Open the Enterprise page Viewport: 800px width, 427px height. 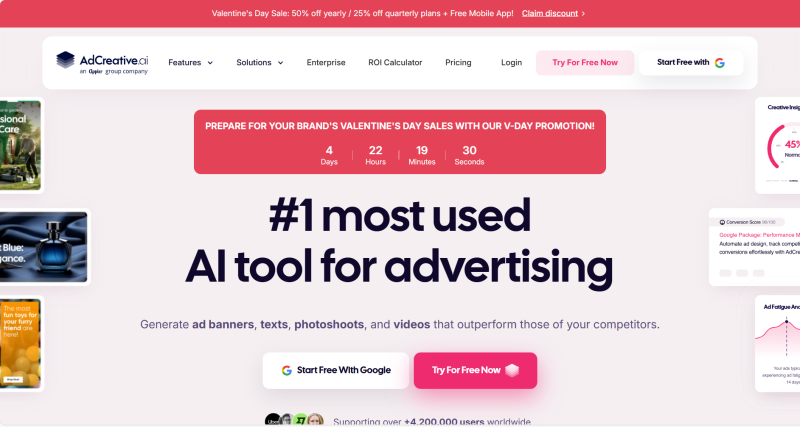[326, 62]
